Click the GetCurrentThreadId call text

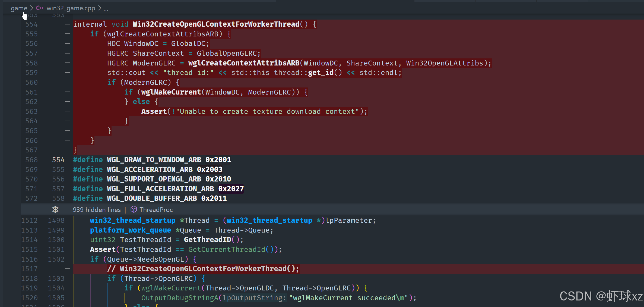[x=226, y=249]
